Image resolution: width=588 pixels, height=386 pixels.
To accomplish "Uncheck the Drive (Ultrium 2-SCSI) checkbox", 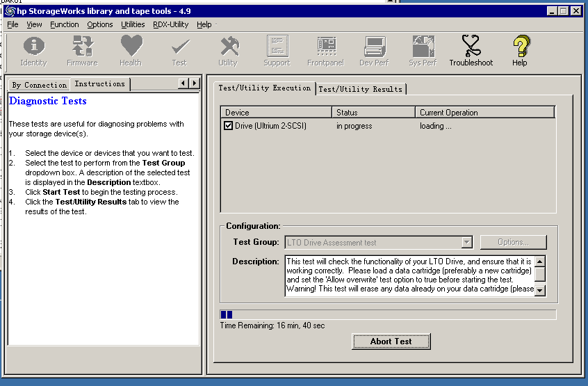I will click(x=228, y=126).
